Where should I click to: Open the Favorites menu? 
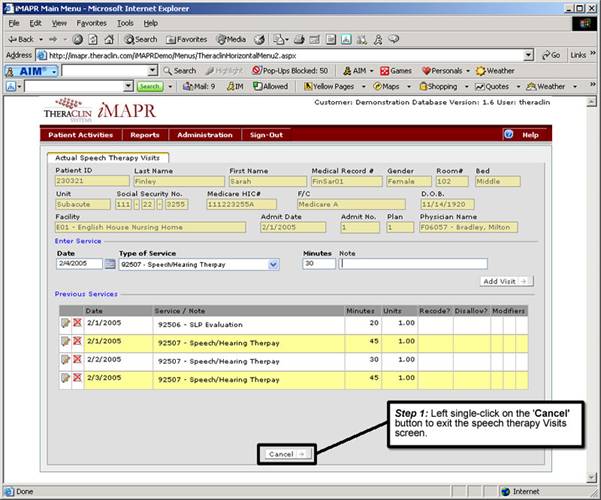[92, 23]
